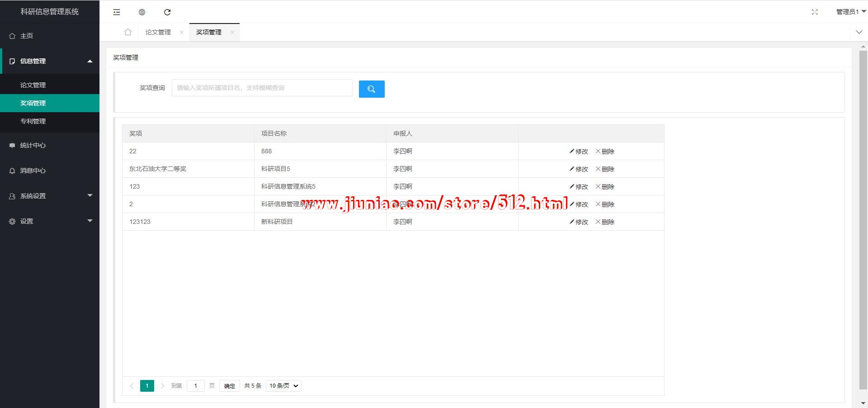Click the next page arrow
868x408 pixels.
pyautogui.click(x=162, y=386)
